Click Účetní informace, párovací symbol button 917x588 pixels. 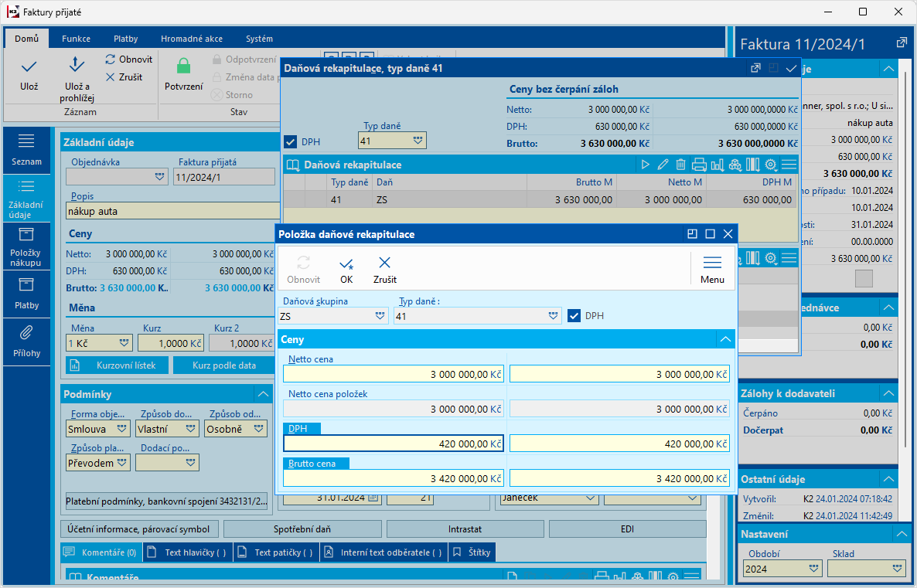coord(138,529)
